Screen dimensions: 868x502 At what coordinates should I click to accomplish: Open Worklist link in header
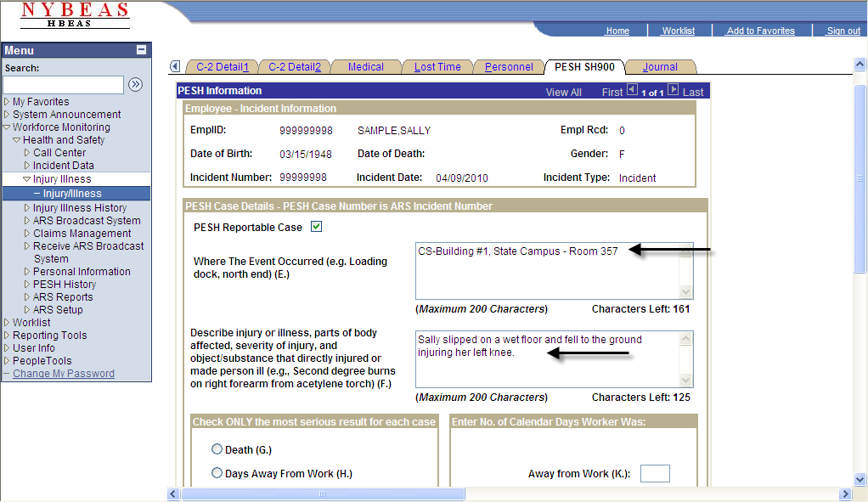pos(678,31)
